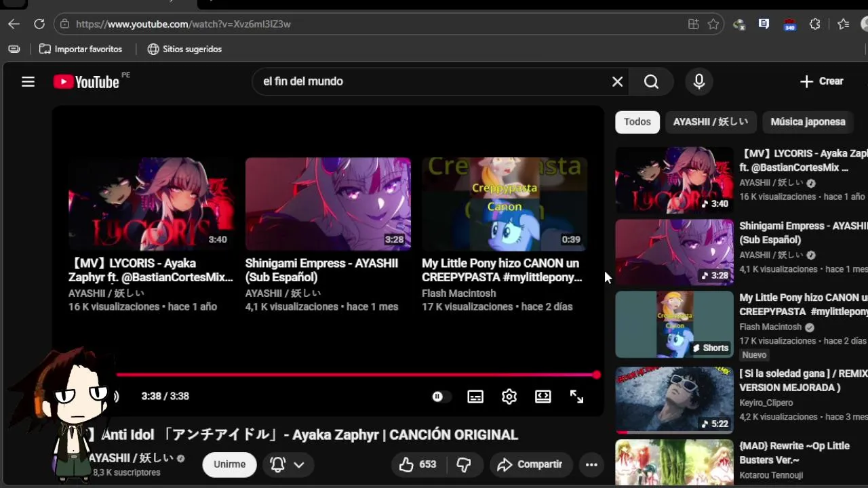868x488 pixels.
Task: Open the YouTube hamburger guide menu
Action: point(28,82)
